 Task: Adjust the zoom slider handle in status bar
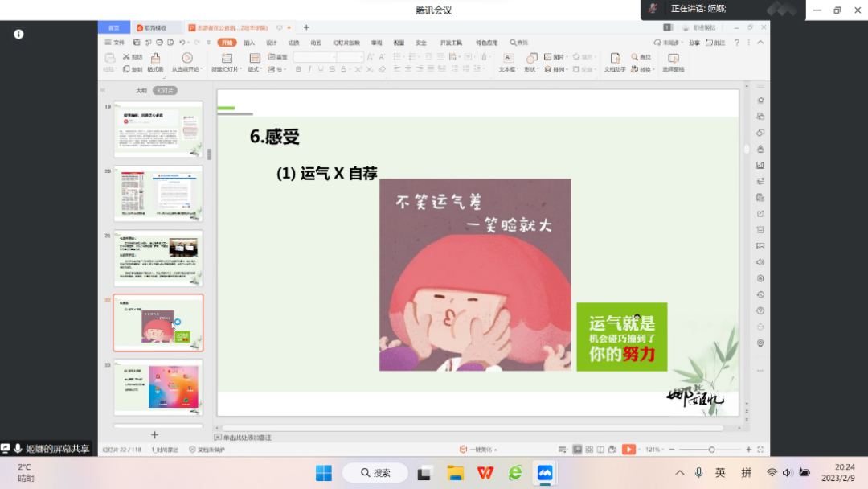coord(711,450)
